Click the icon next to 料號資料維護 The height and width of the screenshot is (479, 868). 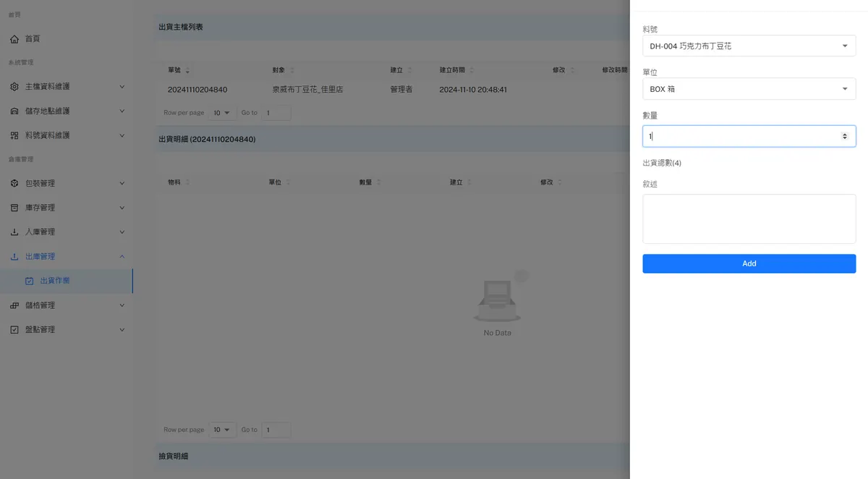pyautogui.click(x=14, y=135)
